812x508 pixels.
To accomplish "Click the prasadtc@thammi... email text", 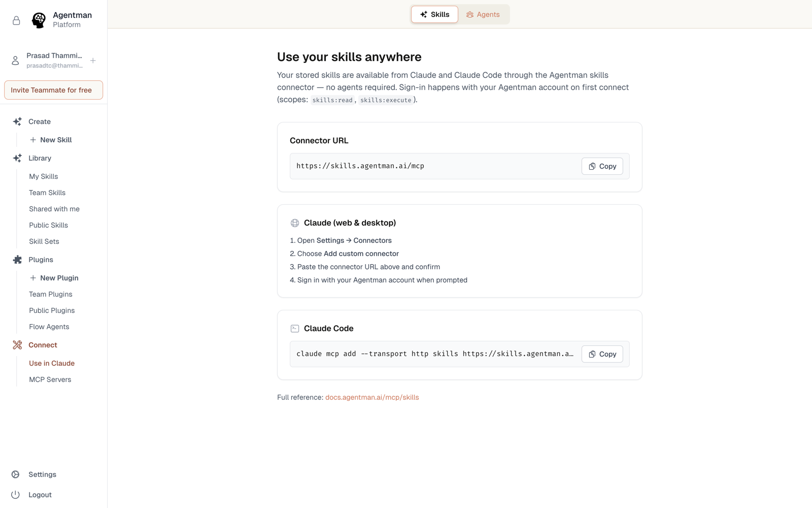I will tap(54, 66).
